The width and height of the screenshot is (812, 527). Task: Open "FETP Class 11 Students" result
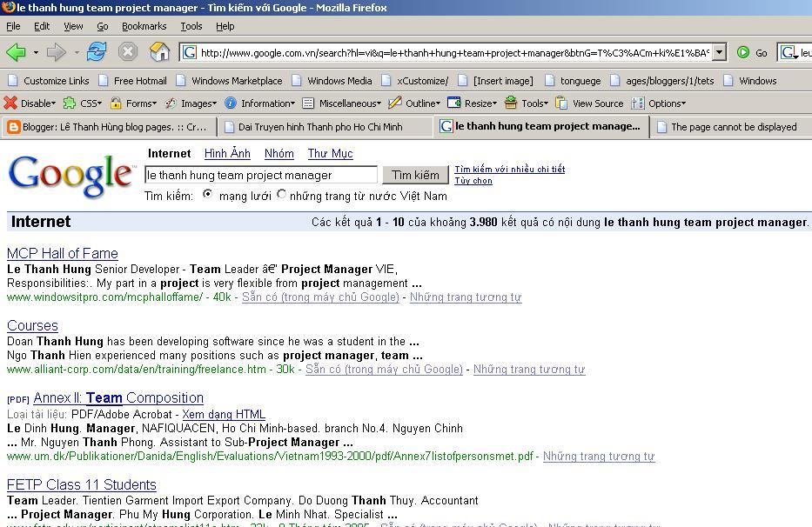81,484
